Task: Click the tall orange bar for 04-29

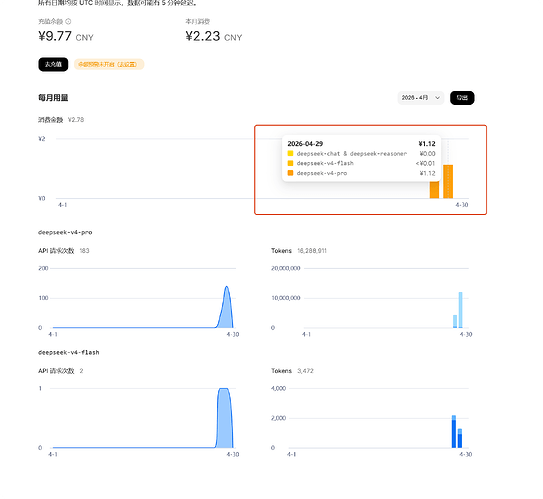Action: click(448, 181)
